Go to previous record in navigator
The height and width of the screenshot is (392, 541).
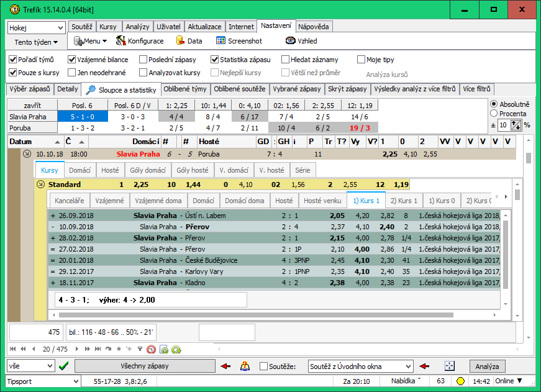pyautogui.click(x=34, y=349)
